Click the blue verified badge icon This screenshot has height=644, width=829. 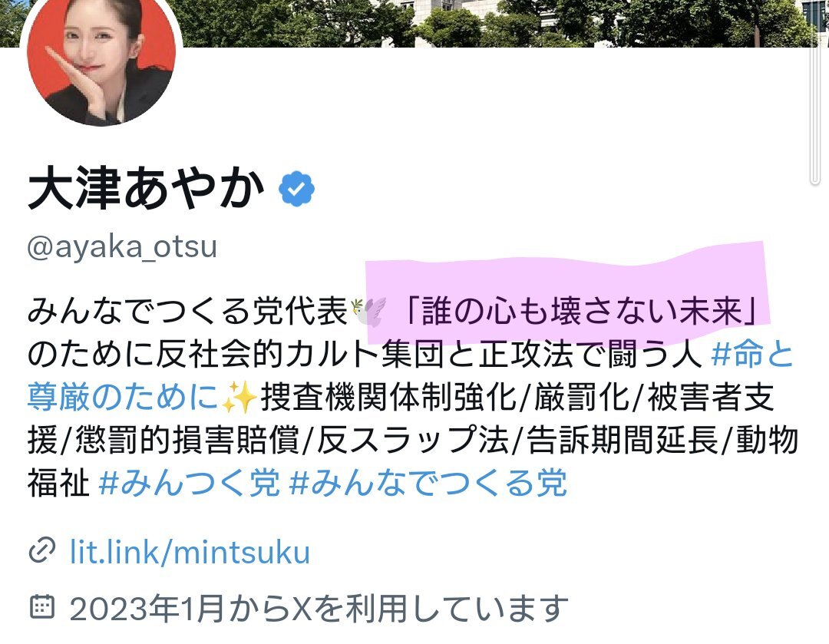296,189
